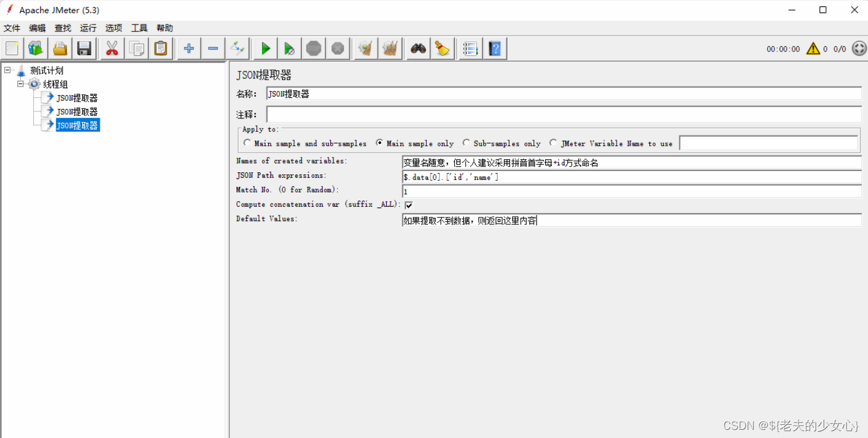Open the 文件 menu
Image resolution: width=868 pixels, height=438 pixels.
[12, 28]
